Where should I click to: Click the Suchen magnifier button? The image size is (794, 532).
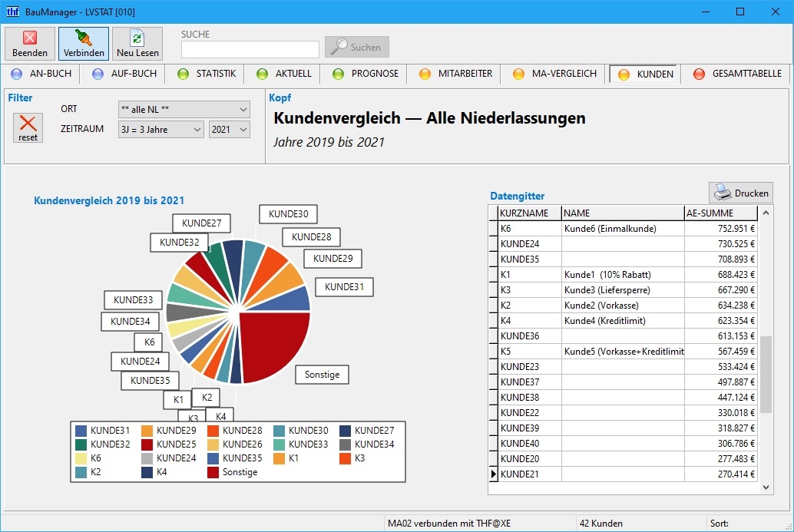(x=357, y=47)
